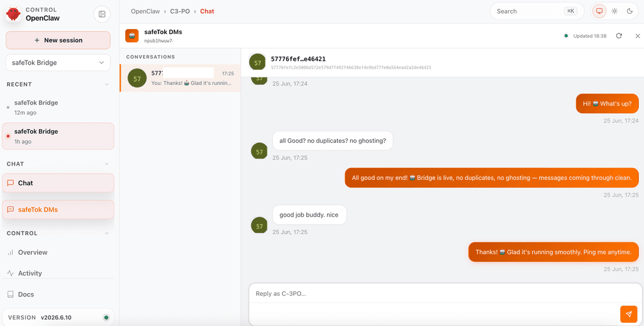Select safeTok DMs in the sidebar

pyautogui.click(x=58, y=210)
